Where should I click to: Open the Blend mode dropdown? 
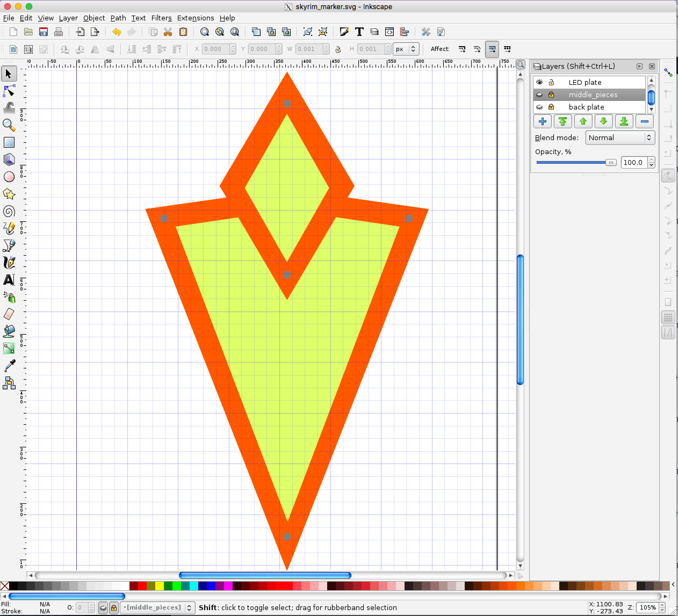pos(620,138)
